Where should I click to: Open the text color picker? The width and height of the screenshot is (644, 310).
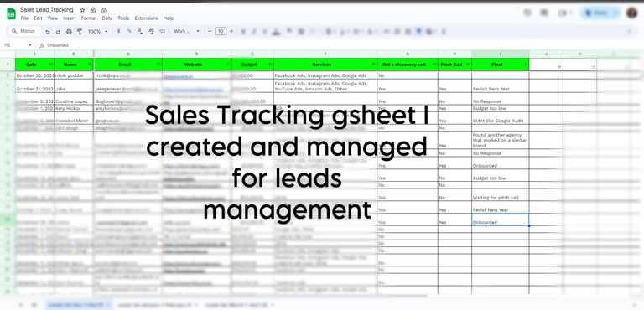pos(276,31)
